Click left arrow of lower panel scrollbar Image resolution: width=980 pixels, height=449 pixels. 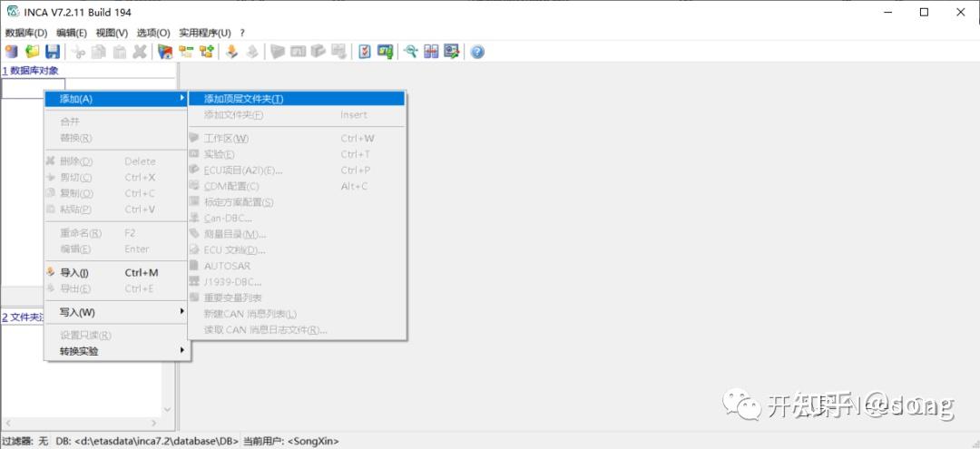(x=8, y=423)
